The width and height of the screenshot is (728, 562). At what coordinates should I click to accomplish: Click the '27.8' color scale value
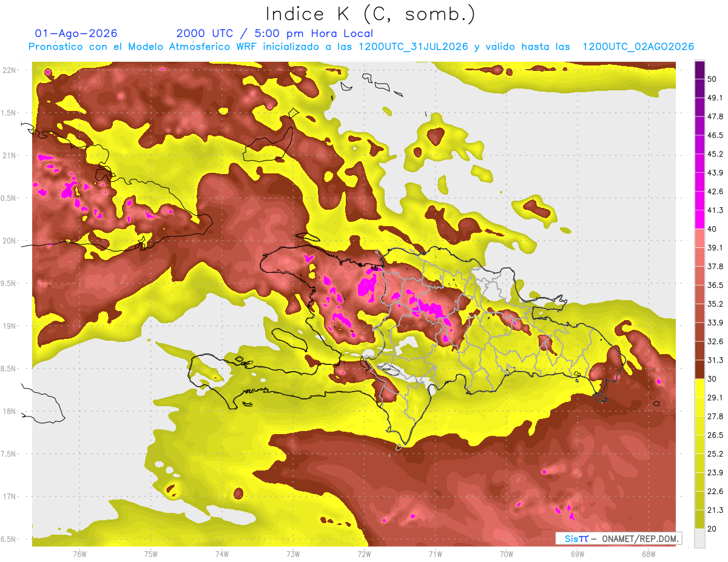tap(715, 416)
